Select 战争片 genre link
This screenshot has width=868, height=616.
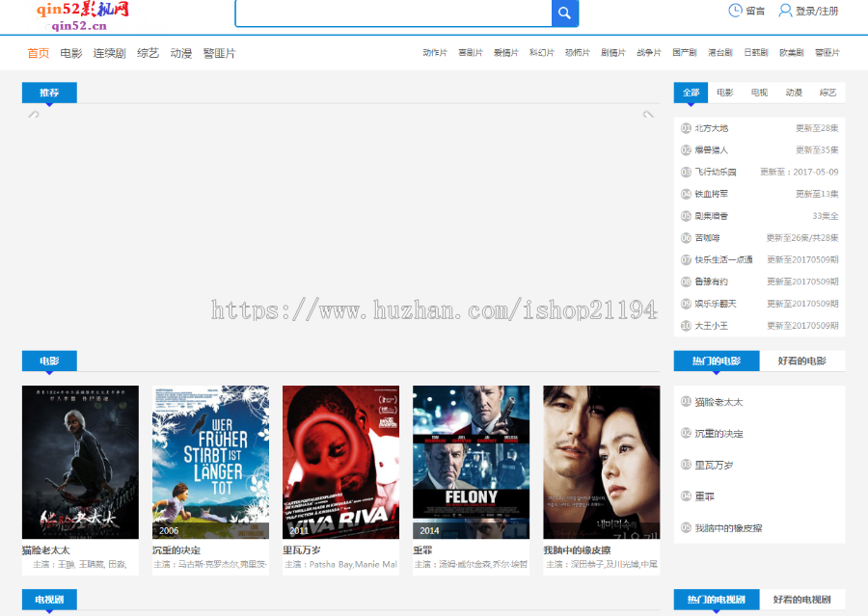click(x=649, y=53)
